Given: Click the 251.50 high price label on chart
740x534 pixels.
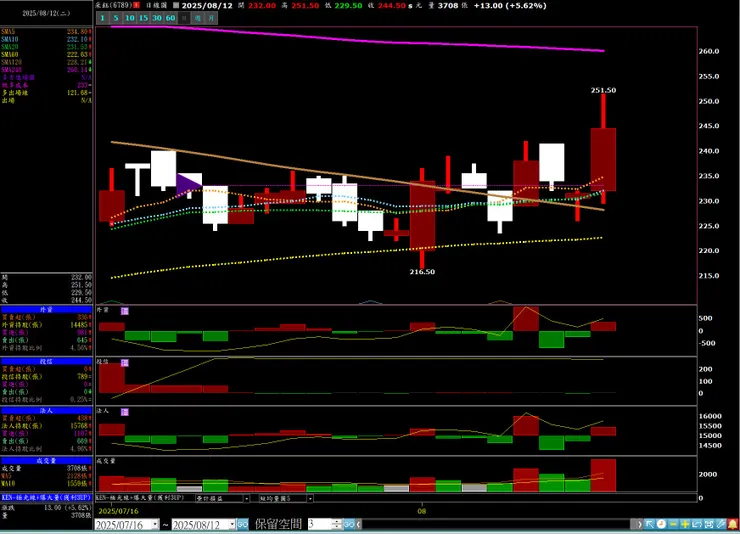Looking at the screenshot, I should point(603,90).
